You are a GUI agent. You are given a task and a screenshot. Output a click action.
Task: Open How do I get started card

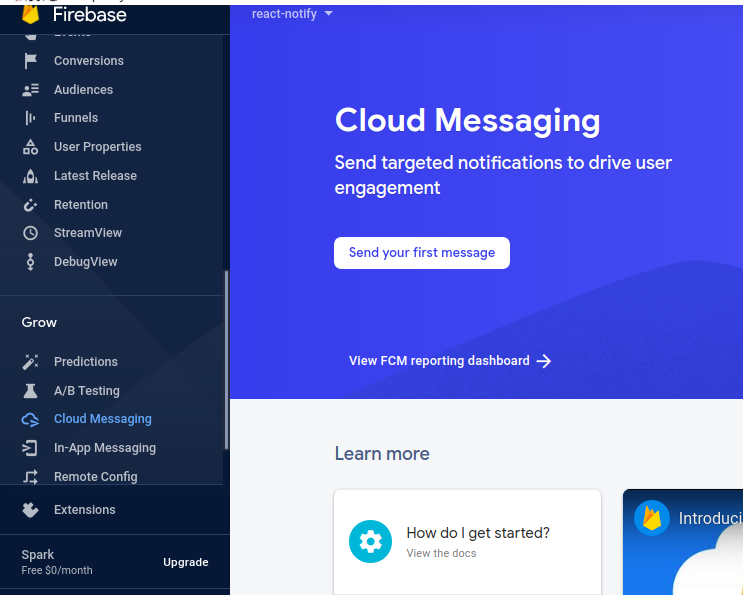pos(467,542)
